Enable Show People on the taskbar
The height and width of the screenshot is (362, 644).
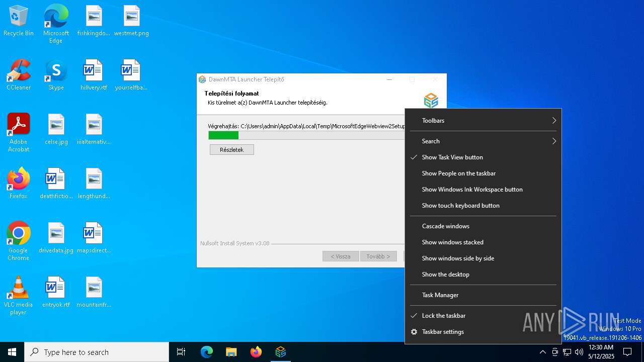coord(483,173)
